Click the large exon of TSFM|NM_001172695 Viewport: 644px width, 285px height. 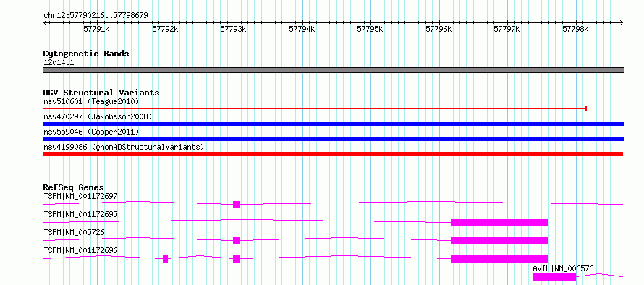499,223
